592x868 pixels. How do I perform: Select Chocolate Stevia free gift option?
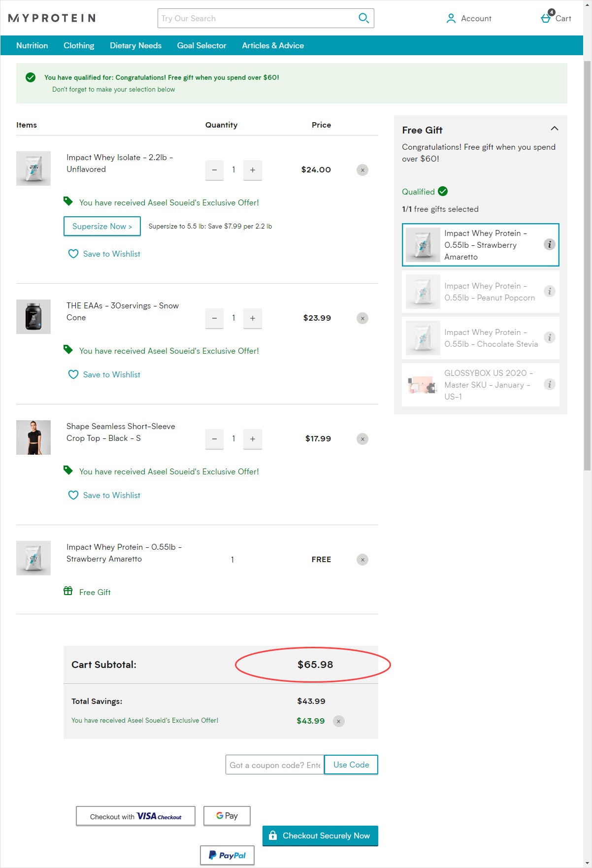(481, 338)
